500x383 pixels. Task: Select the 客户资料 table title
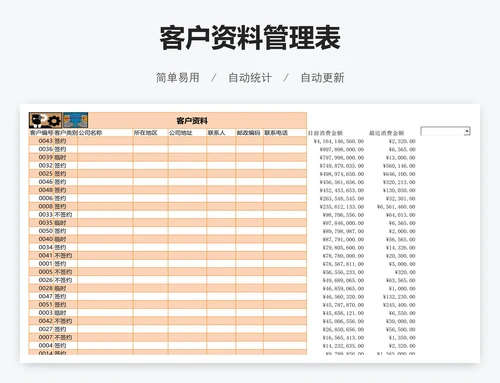point(192,121)
